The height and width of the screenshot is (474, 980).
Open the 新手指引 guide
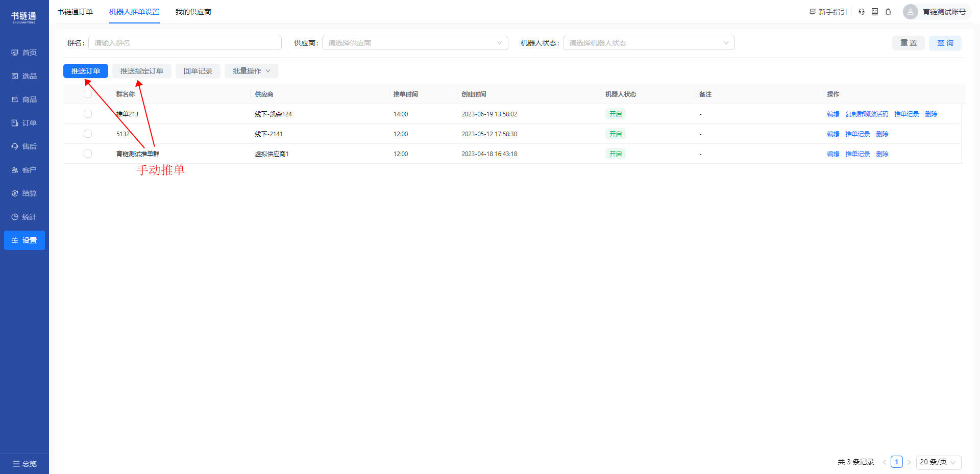tap(828, 12)
